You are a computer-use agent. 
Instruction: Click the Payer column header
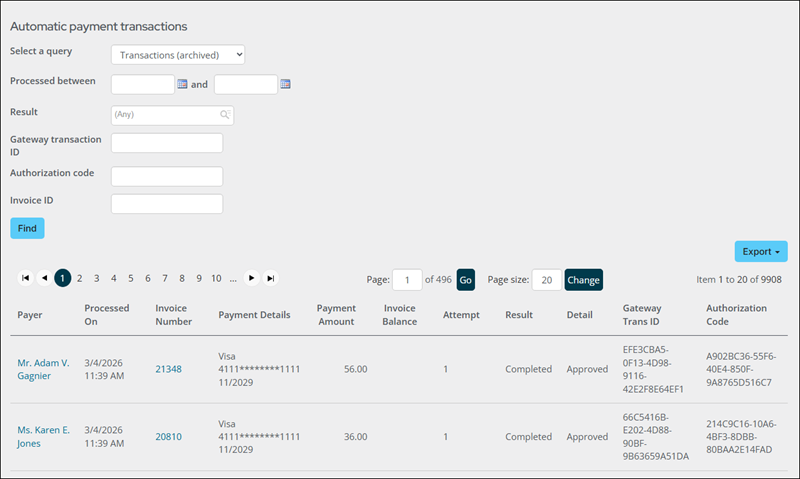click(x=30, y=315)
